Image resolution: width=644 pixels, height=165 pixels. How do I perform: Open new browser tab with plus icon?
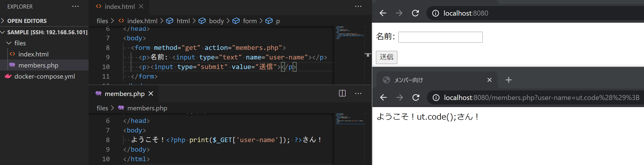pyautogui.click(x=508, y=80)
